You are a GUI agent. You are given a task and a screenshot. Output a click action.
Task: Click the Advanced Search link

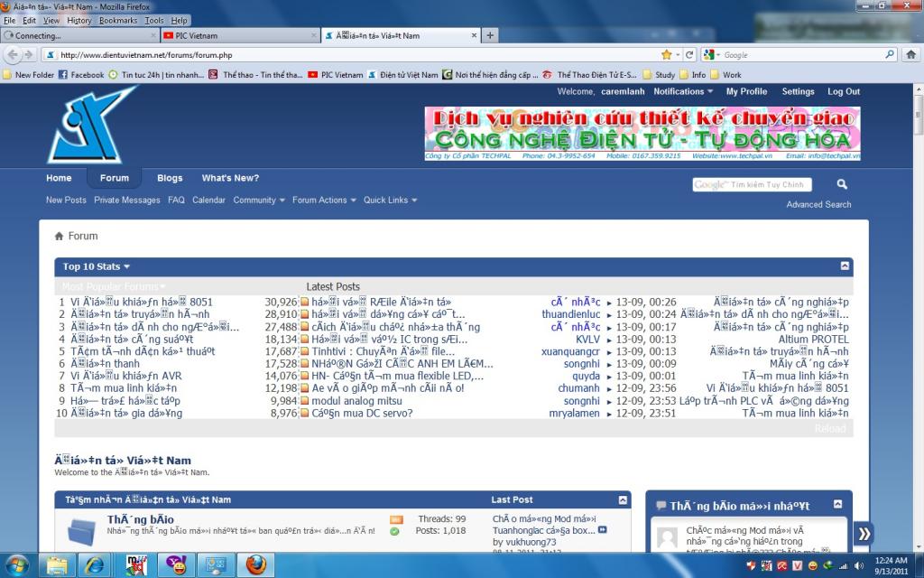click(x=818, y=205)
